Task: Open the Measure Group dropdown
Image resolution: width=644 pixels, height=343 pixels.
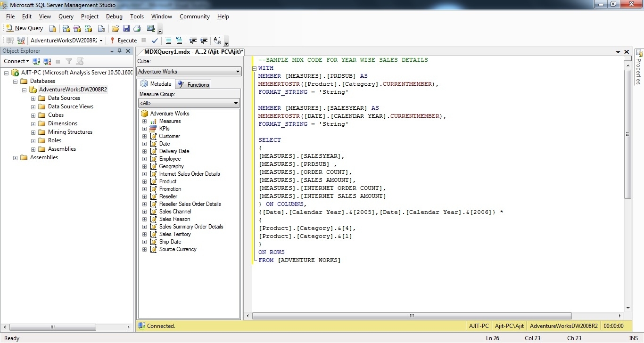Action: pyautogui.click(x=189, y=103)
